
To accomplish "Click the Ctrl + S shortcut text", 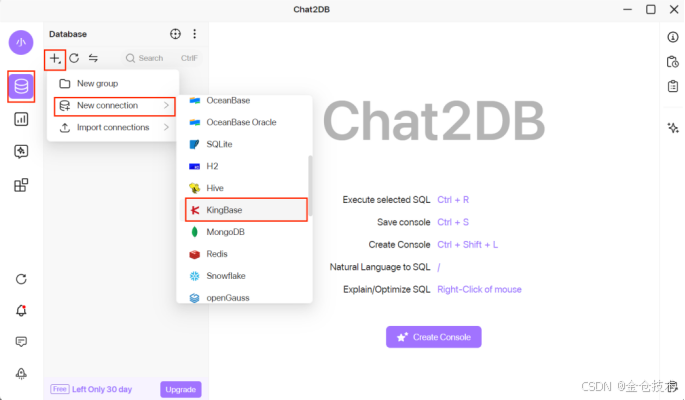I will click(x=453, y=222).
